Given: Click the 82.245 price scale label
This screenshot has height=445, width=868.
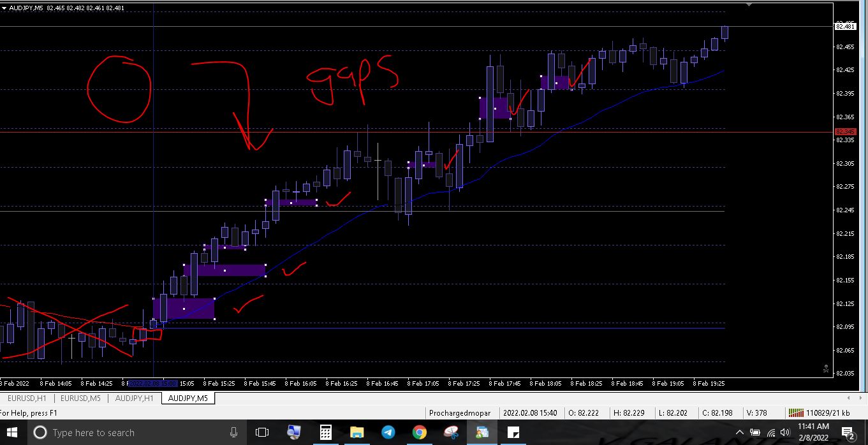Looking at the screenshot, I should [x=844, y=210].
